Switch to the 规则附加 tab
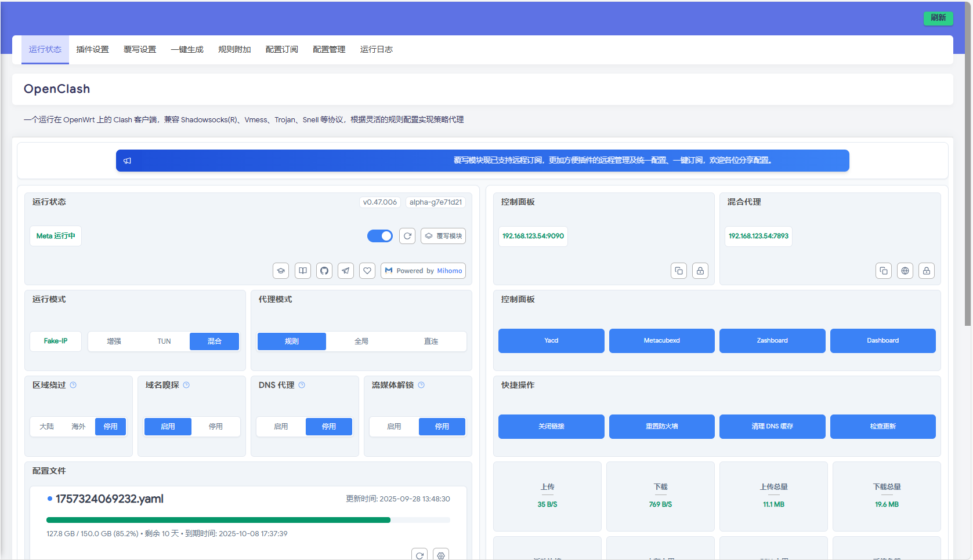Viewport: 973px width, 560px height. (x=234, y=50)
